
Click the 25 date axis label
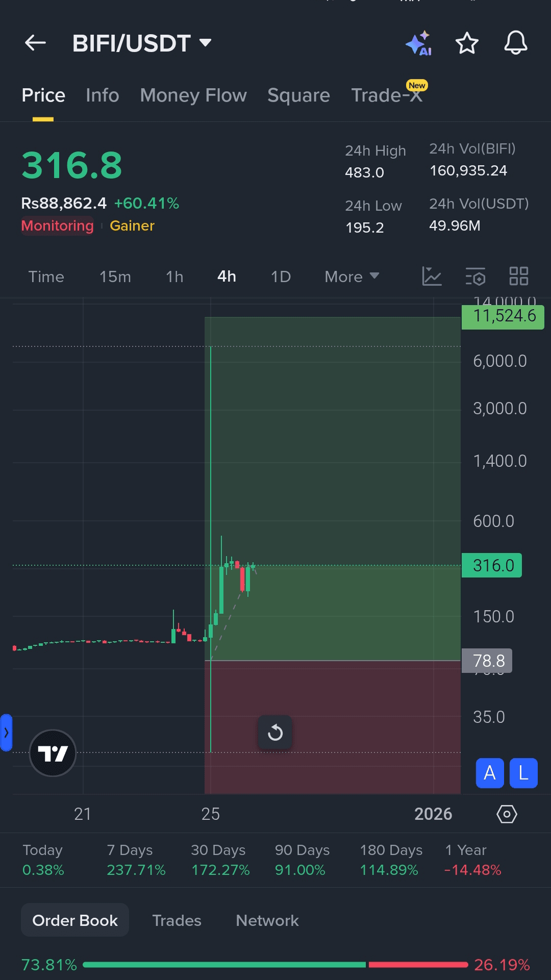click(211, 814)
